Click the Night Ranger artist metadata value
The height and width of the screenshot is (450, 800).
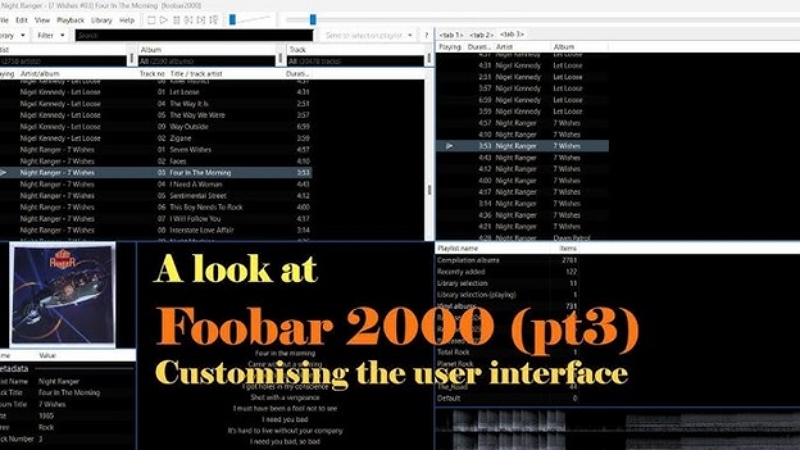[58, 381]
